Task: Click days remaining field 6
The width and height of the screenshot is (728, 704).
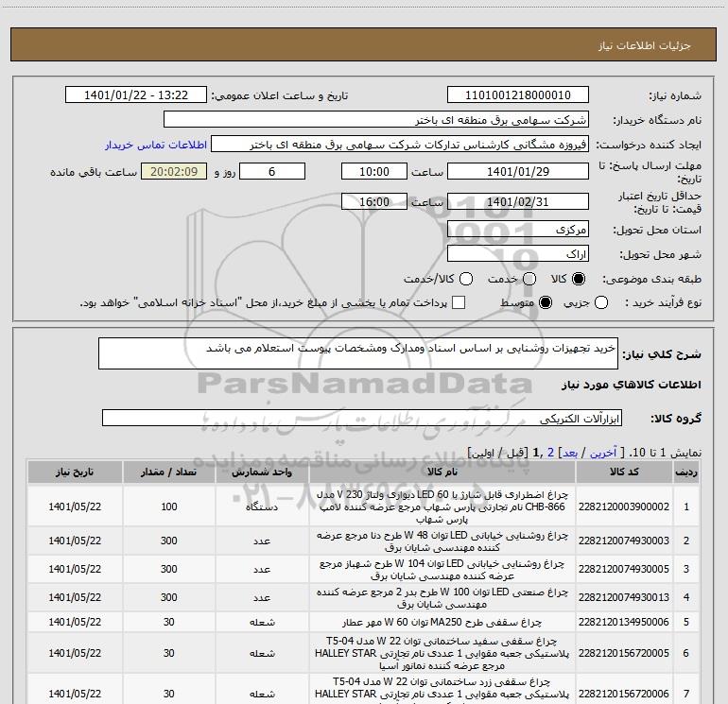Action: (x=272, y=171)
